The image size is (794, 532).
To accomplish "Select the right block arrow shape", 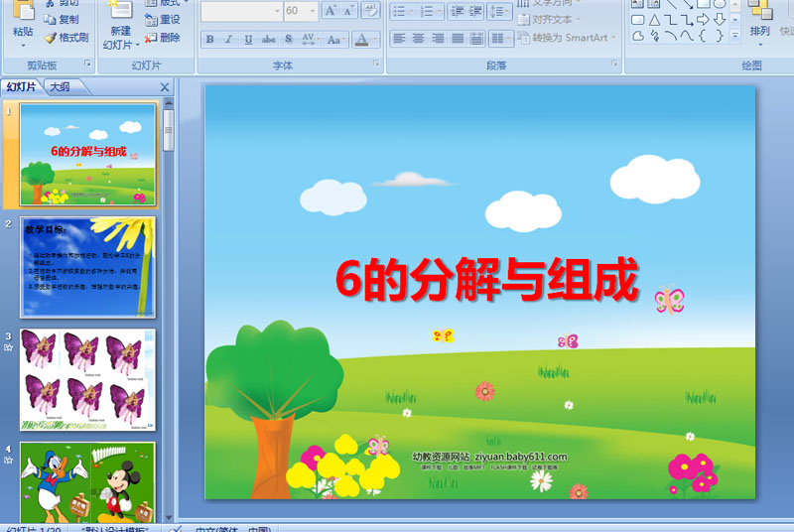I will [703, 20].
